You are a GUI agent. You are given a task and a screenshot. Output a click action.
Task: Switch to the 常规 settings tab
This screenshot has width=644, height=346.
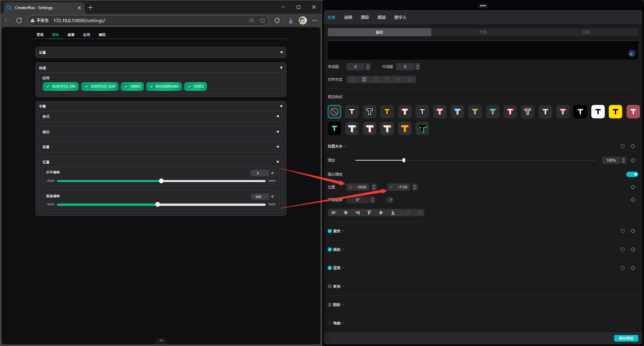tap(40, 35)
